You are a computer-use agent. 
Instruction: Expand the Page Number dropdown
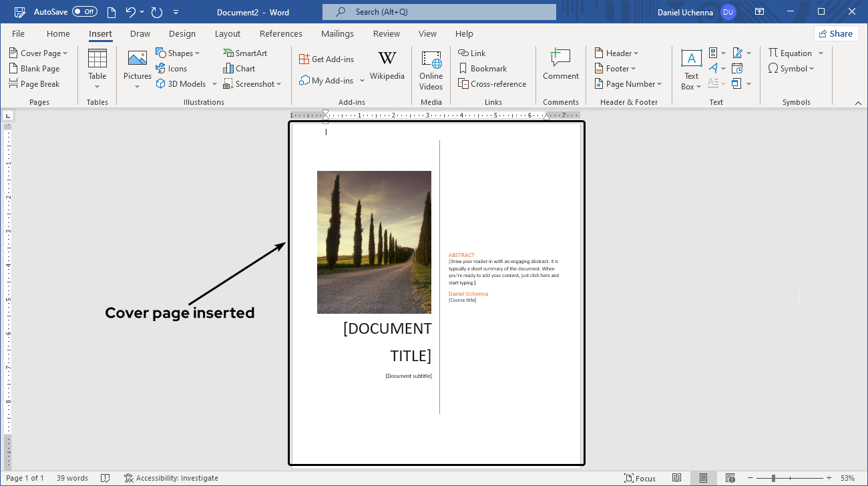(628, 84)
